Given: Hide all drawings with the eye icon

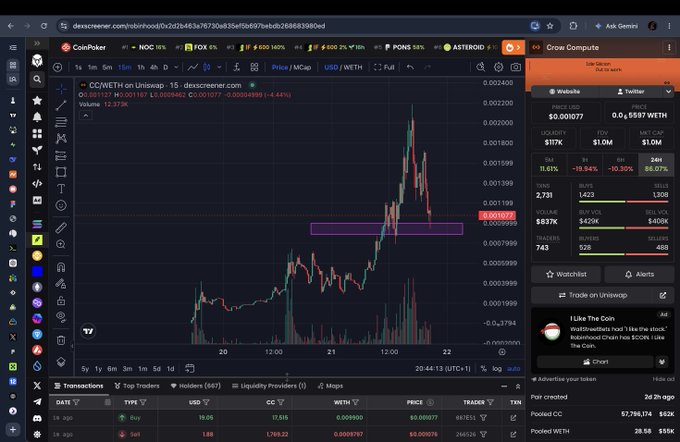Looking at the screenshot, I should (x=61, y=317).
